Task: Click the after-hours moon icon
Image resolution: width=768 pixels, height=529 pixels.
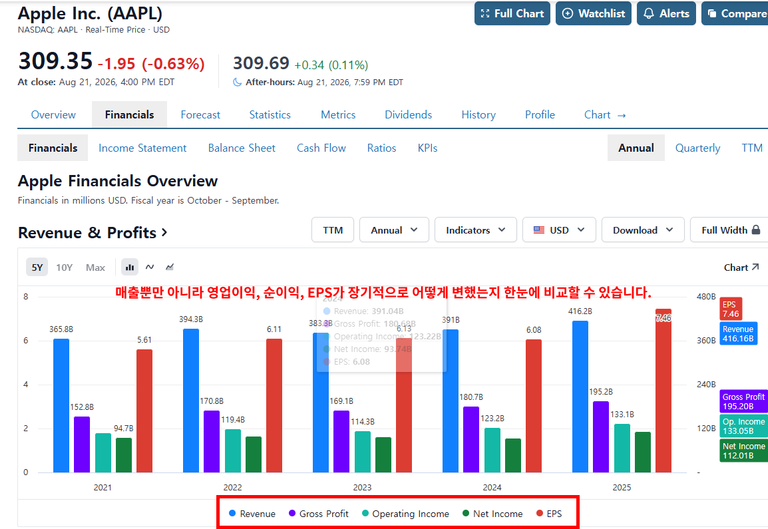Action: [x=237, y=82]
